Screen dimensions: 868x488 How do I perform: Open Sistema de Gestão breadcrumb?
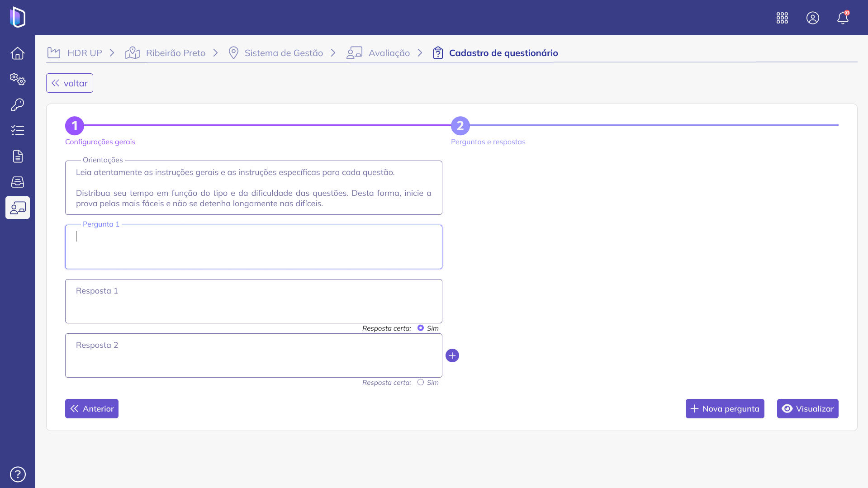284,53
